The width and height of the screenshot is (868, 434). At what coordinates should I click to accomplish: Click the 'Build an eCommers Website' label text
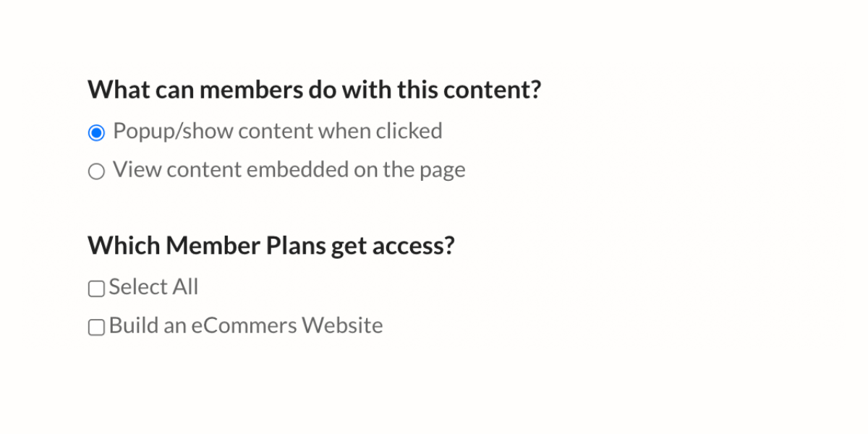click(246, 326)
